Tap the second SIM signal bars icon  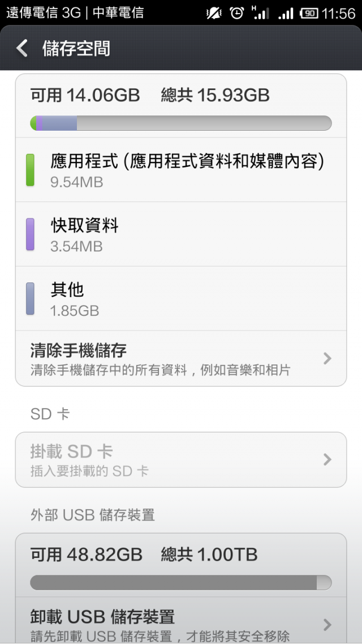pos(286,14)
